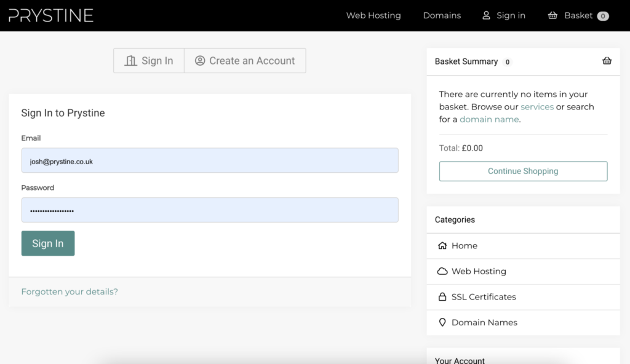
Task: Focus the Email input field
Action: pyautogui.click(x=209, y=160)
